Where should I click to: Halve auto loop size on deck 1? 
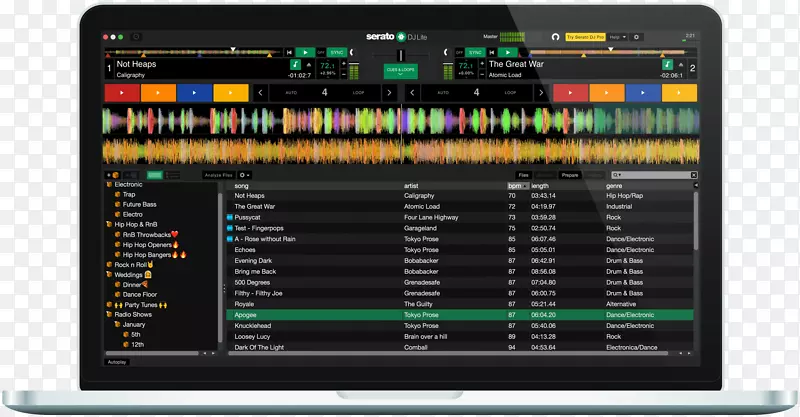point(260,93)
